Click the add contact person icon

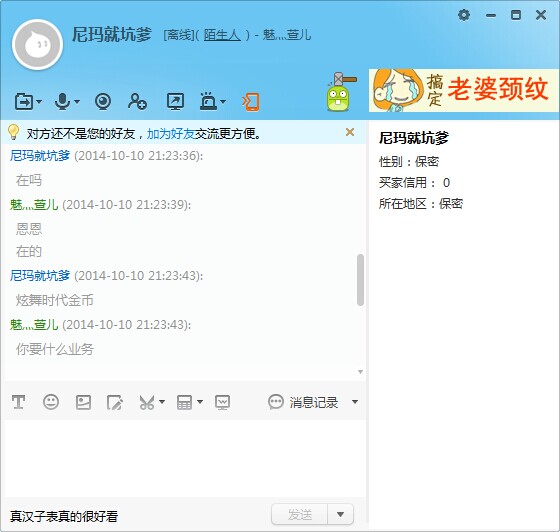coord(138,102)
